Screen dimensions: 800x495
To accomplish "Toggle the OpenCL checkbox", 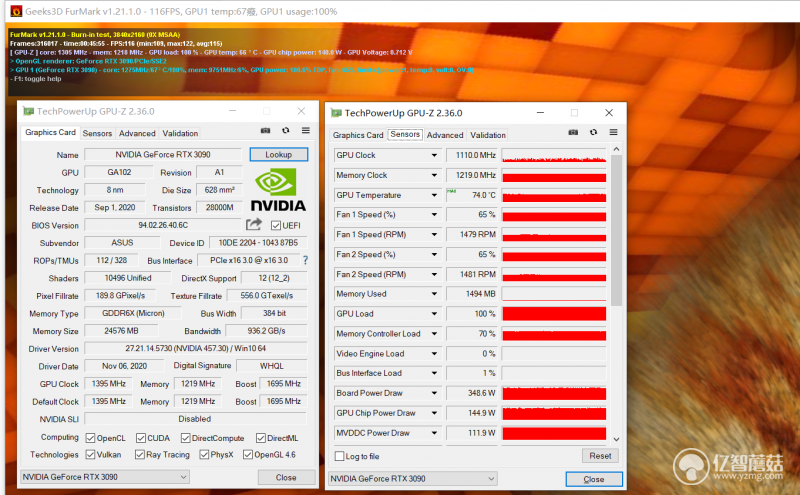I will (x=90, y=438).
